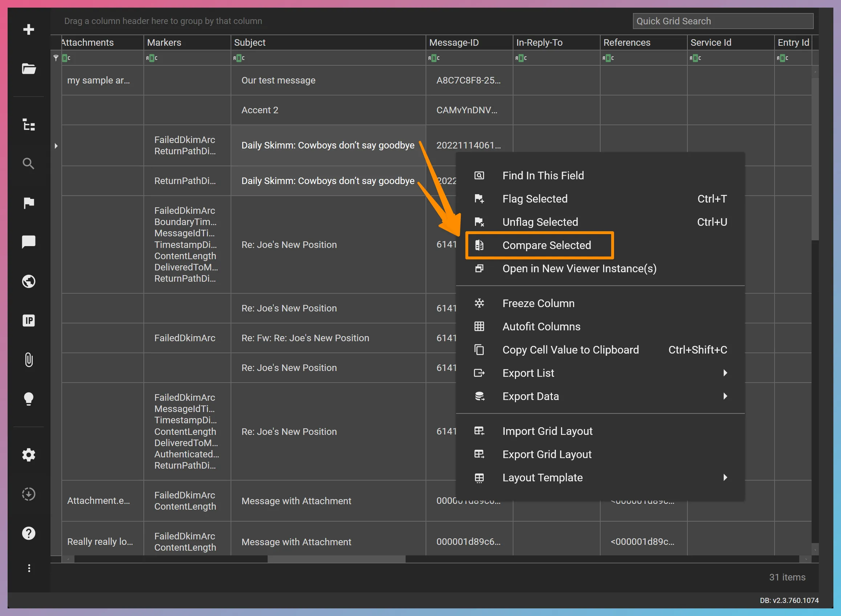The height and width of the screenshot is (616, 841).
Task: Click the globe icon in the sidebar
Action: click(29, 281)
